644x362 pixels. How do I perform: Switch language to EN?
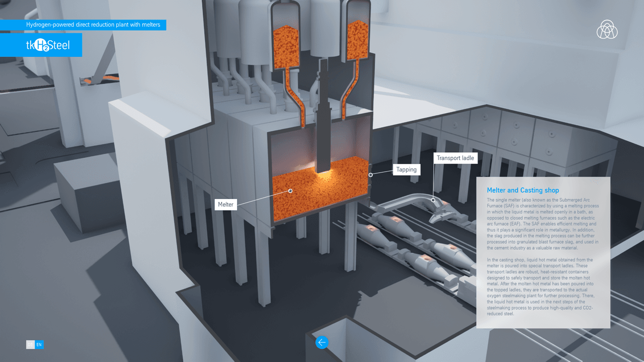point(39,344)
